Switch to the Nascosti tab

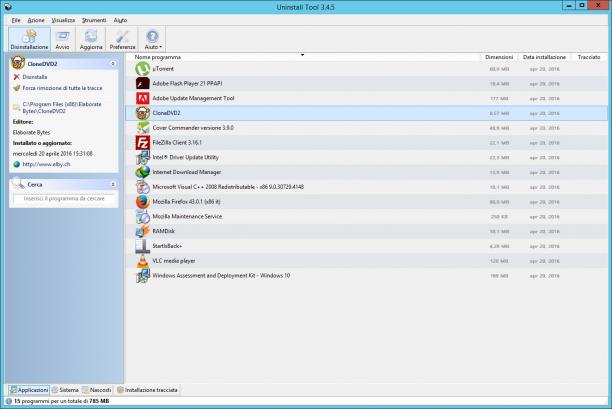click(96, 390)
